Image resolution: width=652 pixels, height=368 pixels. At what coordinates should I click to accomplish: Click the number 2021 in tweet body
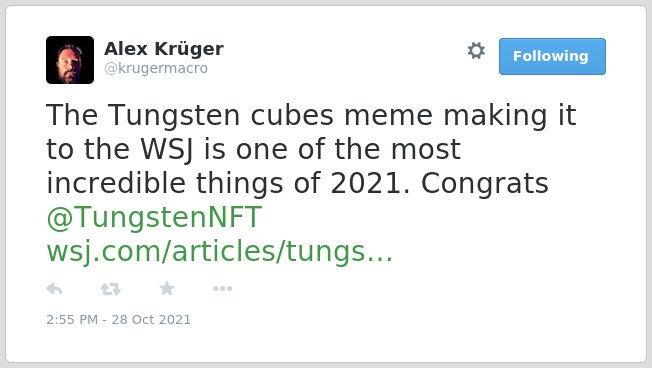point(370,183)
